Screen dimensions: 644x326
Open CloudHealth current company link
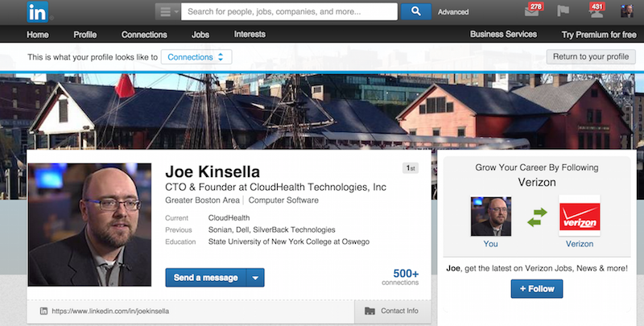click(229, 217)
